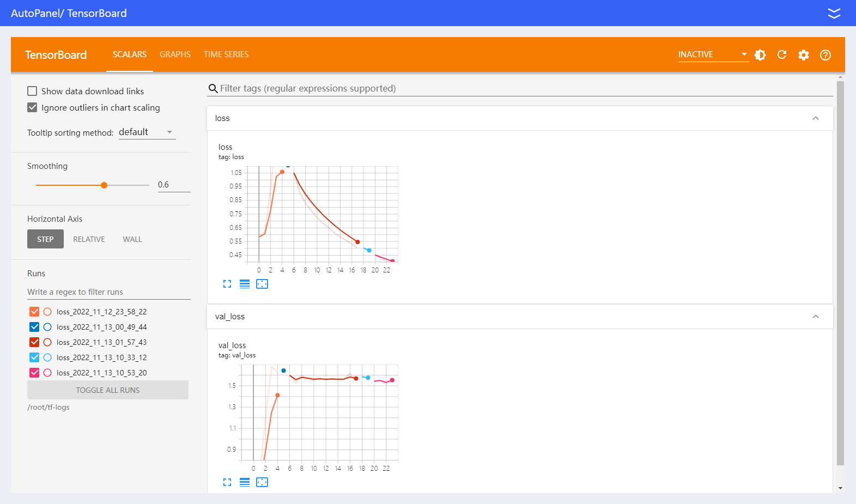Reload data with the refresh icon
Viewport: 856px width, 504px height.
(782, 54)
